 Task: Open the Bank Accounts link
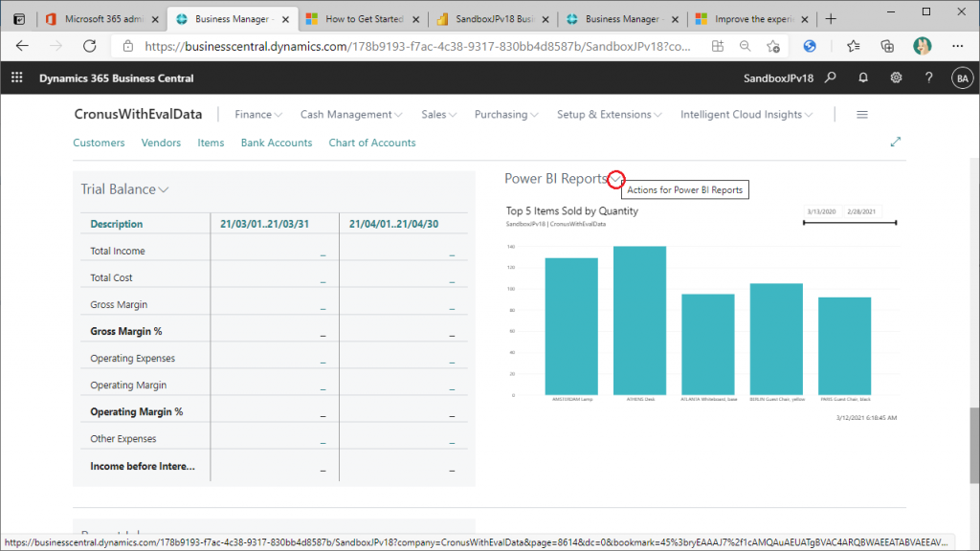click(x=277, y=143)
